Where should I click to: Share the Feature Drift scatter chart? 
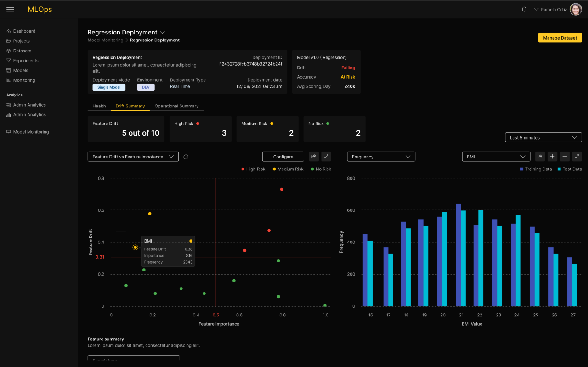click(x=314, y=157)
